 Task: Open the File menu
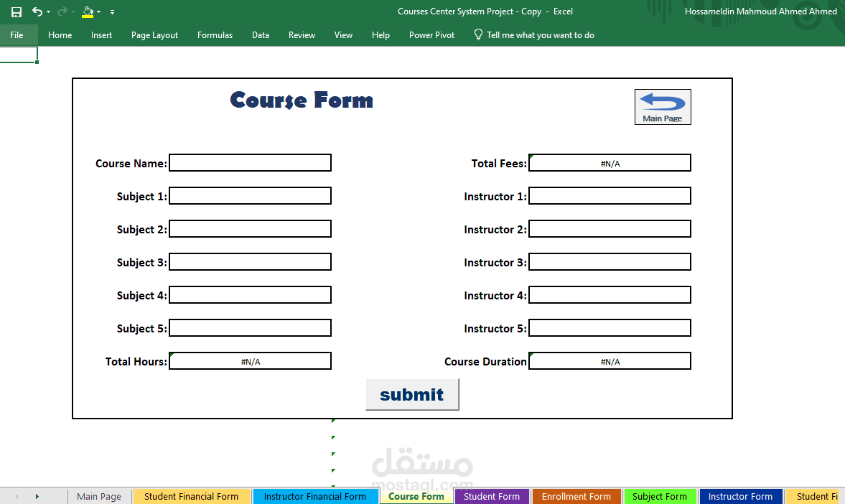pos(17,35)
